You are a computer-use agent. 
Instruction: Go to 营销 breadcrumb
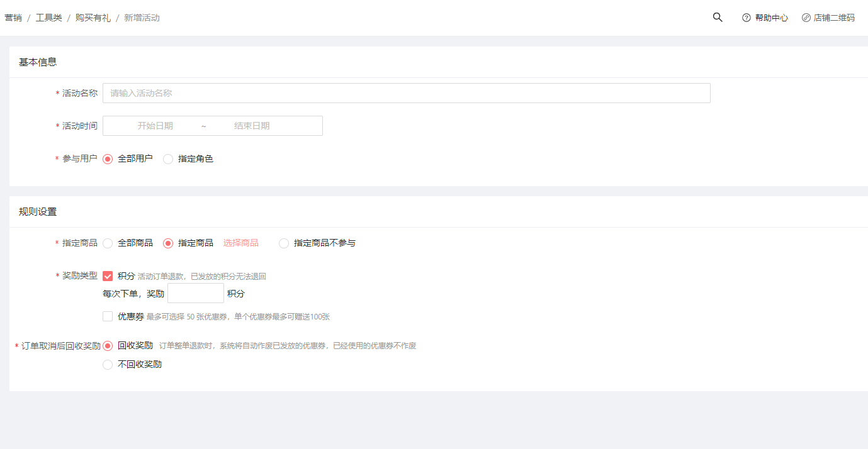click(13, 18)
